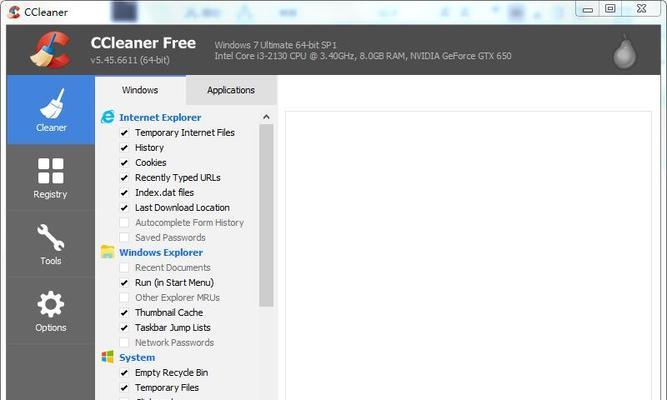Click the CCleaner Free title text

143,43
